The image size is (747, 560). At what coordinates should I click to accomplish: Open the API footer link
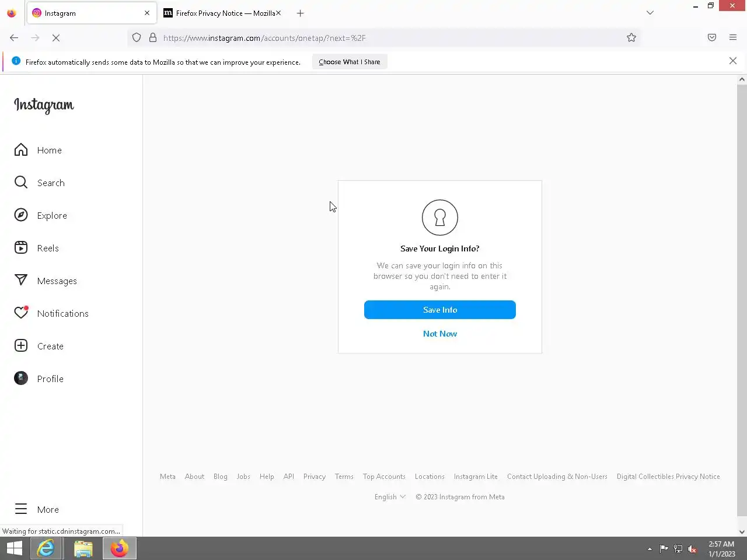[289, 477]
